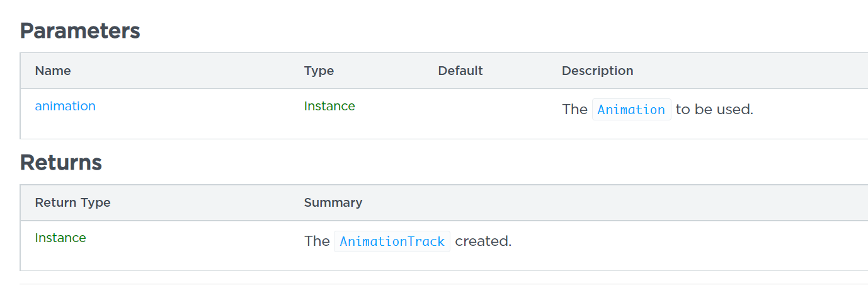The image size is (868, 290).
Task: Click blank space right of the Returns heading
Action: pyautogui.click(x=441, y=163)
